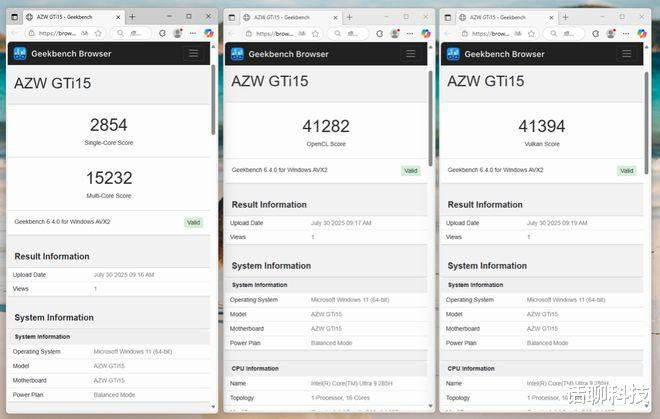The width and height of the screenshot is (660, 419).
Task: Click the search box in OpenCL window
Action: pyautogui.click(x=349, y=33)
